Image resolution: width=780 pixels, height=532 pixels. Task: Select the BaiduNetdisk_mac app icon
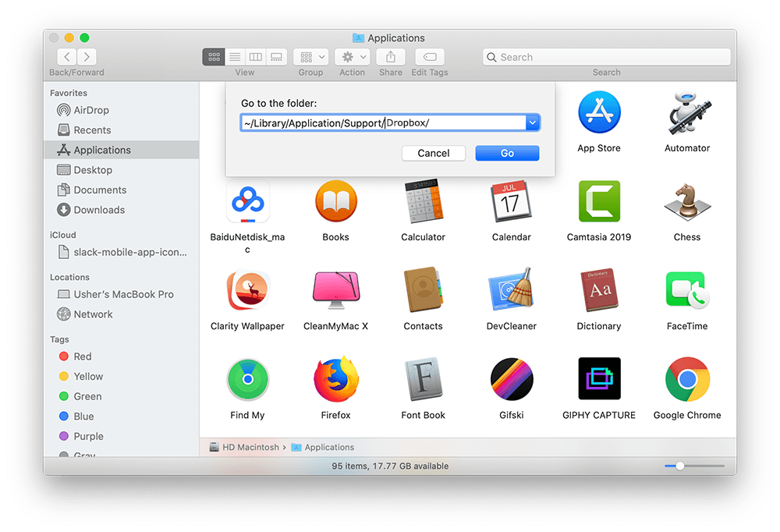(248, 201)
